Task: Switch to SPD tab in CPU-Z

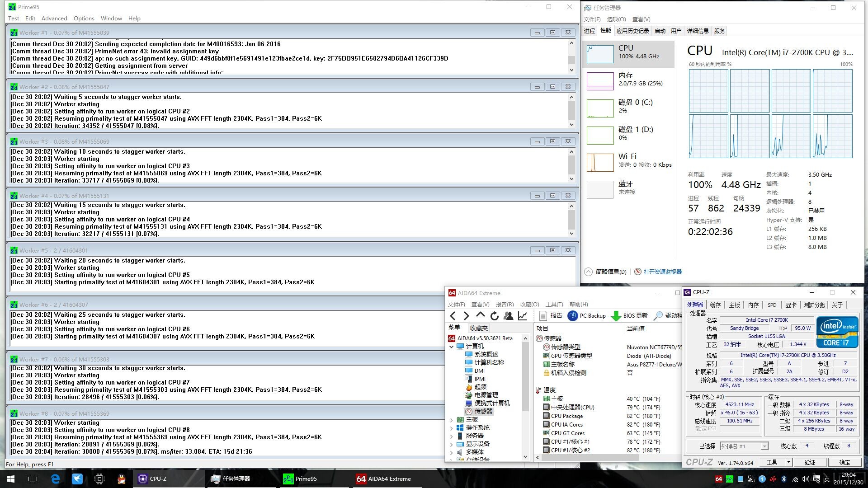Action: pyautogui.click(x=772, y=305)
